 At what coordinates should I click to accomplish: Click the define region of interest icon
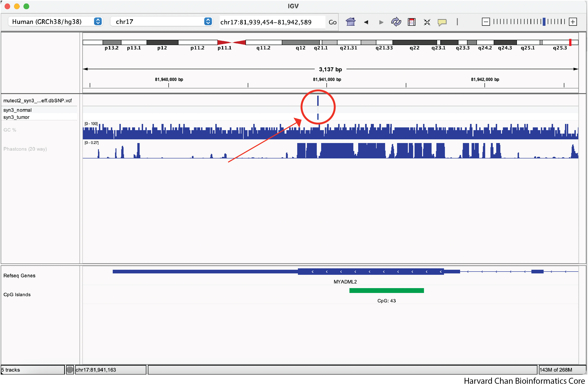coord(412,22)
